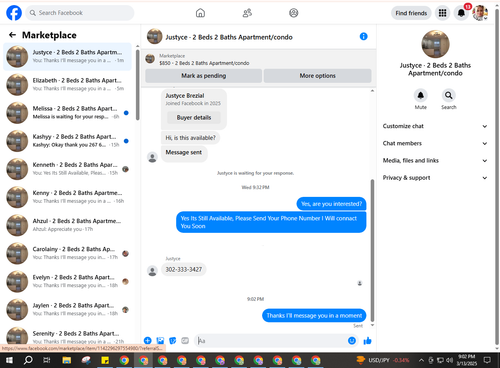Choose a sticker icon in composer
The image size is (500, 368).
pos(173,340)
